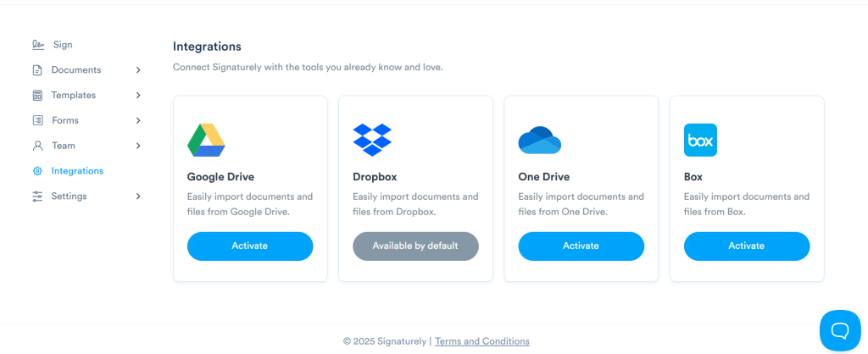This screenshot has width=868, height=354.
Task: Click the Integrations page heading
Action: point(207,47)
